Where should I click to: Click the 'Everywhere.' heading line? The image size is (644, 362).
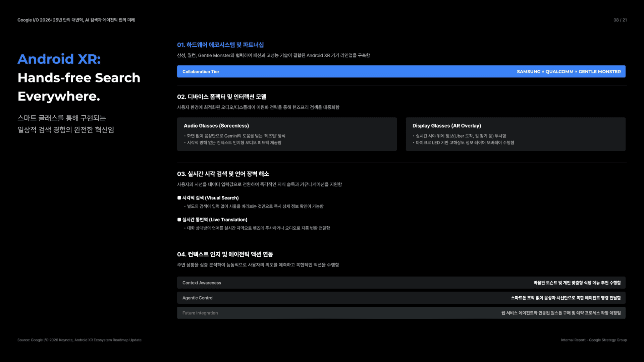tap(59, 97)
